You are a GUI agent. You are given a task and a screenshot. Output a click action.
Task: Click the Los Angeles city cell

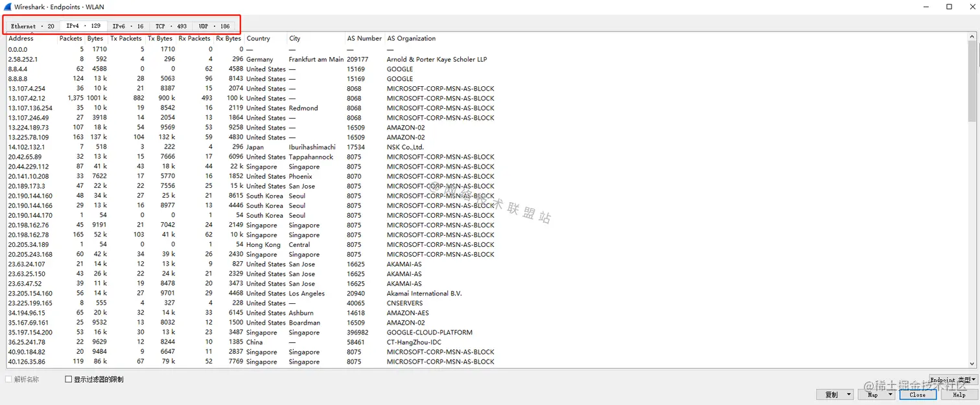pyautogui.click(x=307, y=294)
